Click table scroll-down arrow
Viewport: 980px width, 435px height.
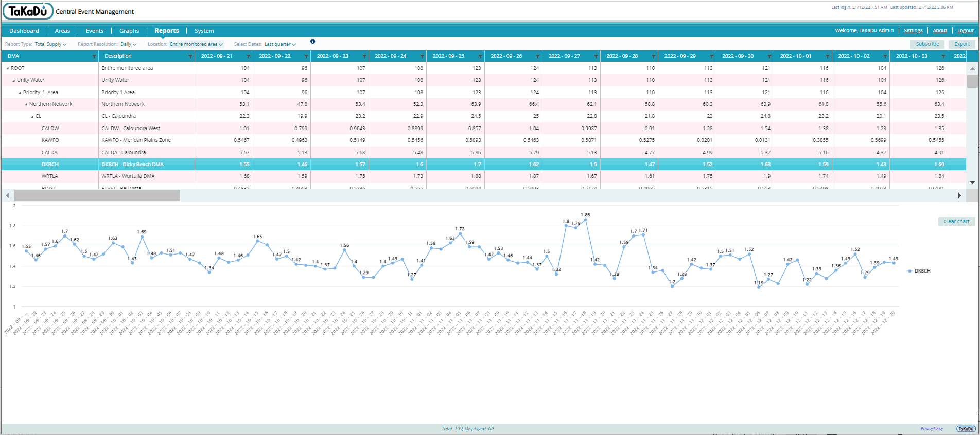pos(972,183)
